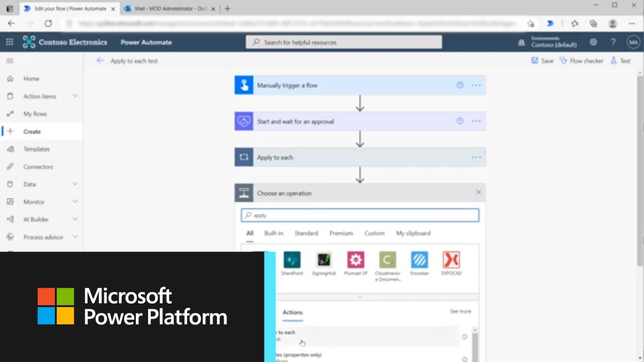The width and height of the screenshot is (644, 362).
Task: Click the environment picker icon
Action: pyautogui.click(x=521, y=43)
